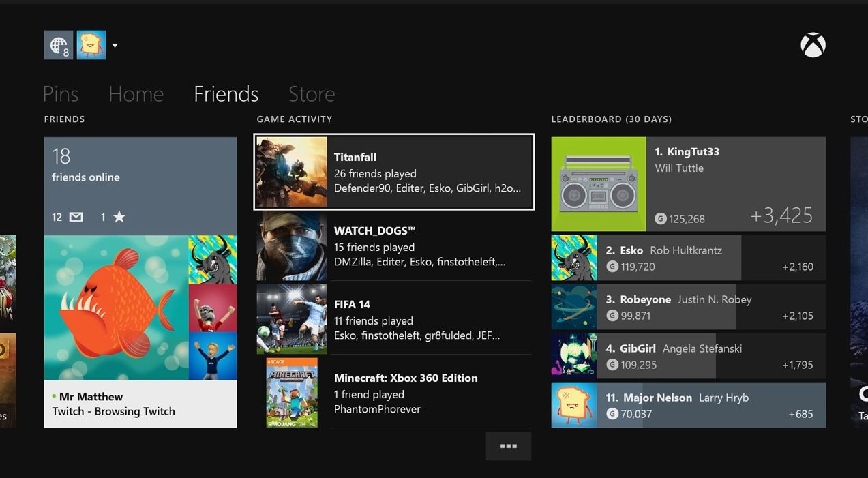868x478 pixels.
Task: Click the LEADERBOARD (30 DAYS) heading
Action: [612, 119]
